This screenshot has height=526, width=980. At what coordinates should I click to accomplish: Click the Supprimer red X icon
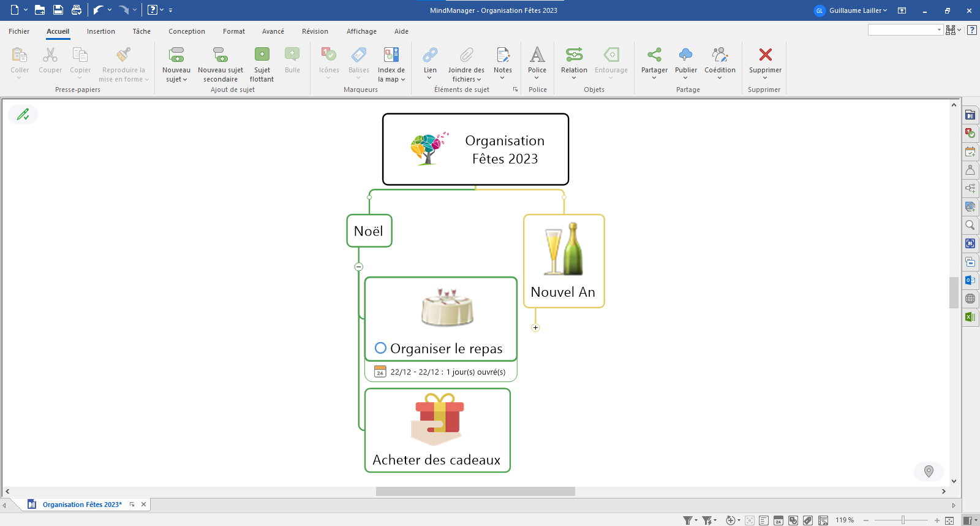pos(765,55)
